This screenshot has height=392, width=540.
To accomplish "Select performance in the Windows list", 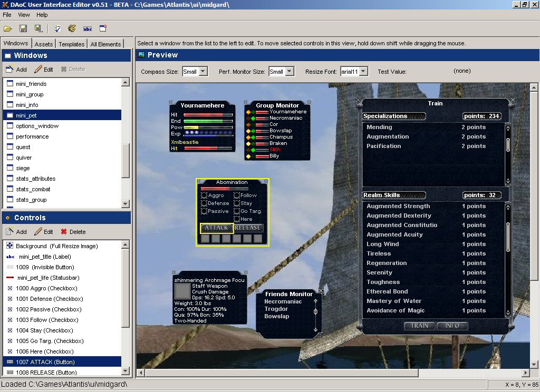I will coord(62,136).
